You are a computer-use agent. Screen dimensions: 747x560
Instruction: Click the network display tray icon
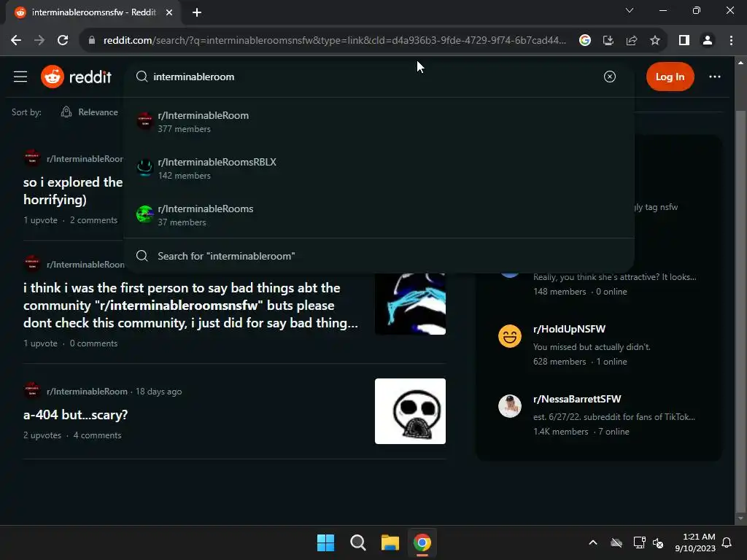coord(639,542)
